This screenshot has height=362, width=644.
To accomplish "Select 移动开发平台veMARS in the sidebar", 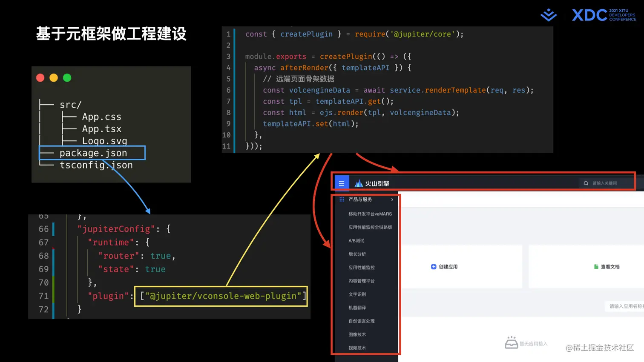I will click(370, 214).
